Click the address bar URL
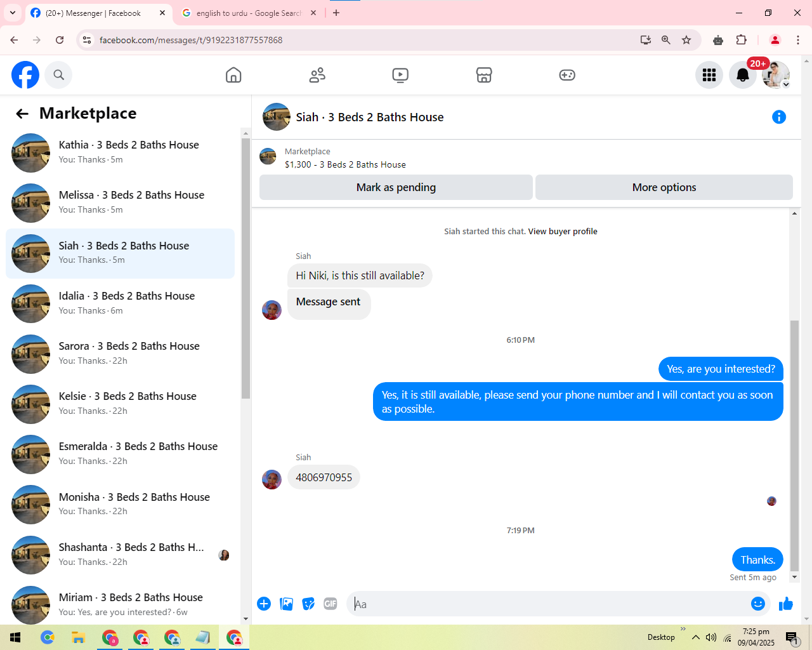Viewport: 812px width, 650px height. point(191,40)
